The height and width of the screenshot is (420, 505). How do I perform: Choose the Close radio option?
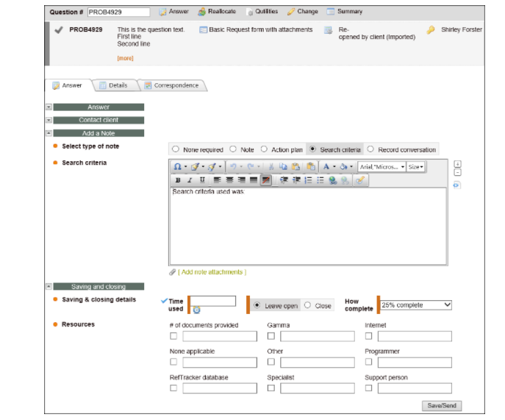point(307,305)
